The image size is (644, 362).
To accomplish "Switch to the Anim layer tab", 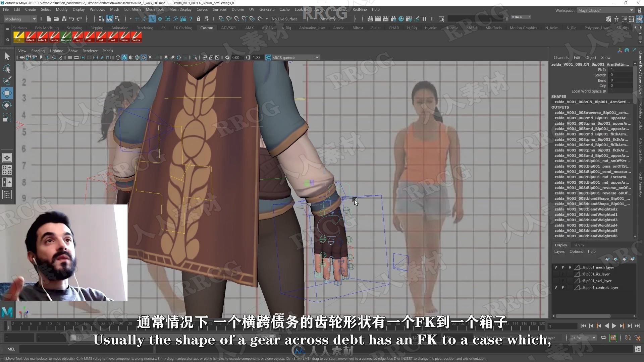I will (579, 245).
